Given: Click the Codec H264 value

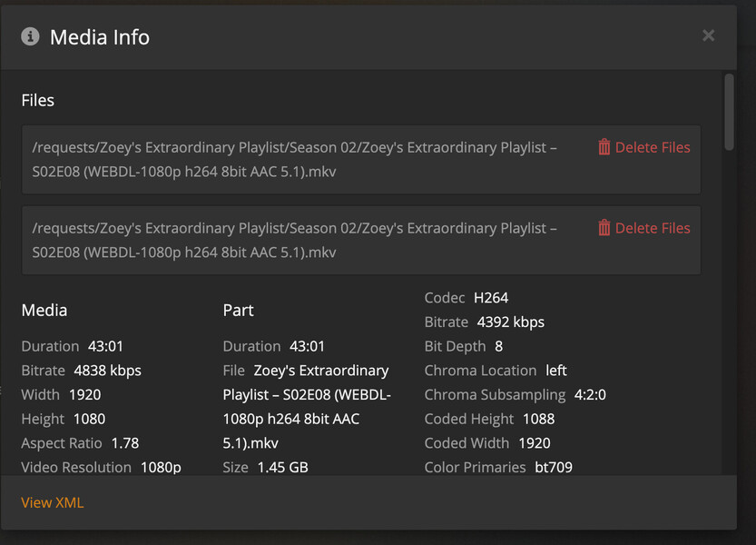Looking at the screenshot, I should (490, 298).
